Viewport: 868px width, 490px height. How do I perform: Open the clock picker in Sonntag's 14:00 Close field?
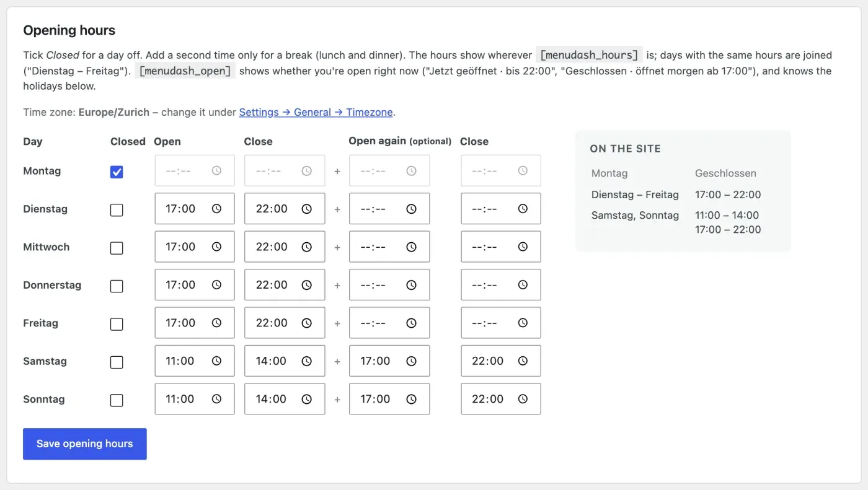tap(306, 399)
